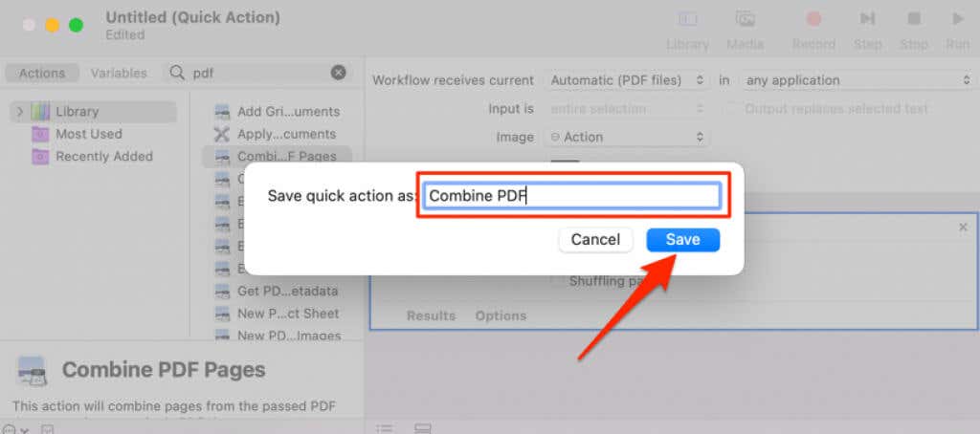Open the any application dropdown
980x434 pixels.
point(856,80)
